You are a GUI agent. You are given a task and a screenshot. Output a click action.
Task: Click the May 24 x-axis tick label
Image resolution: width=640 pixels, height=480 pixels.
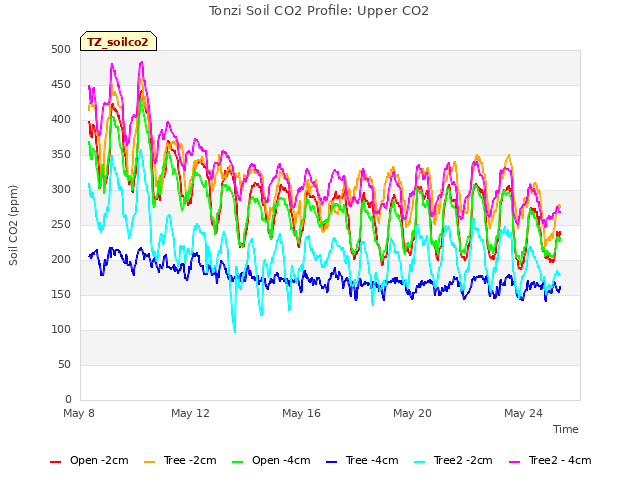[523, 413]
